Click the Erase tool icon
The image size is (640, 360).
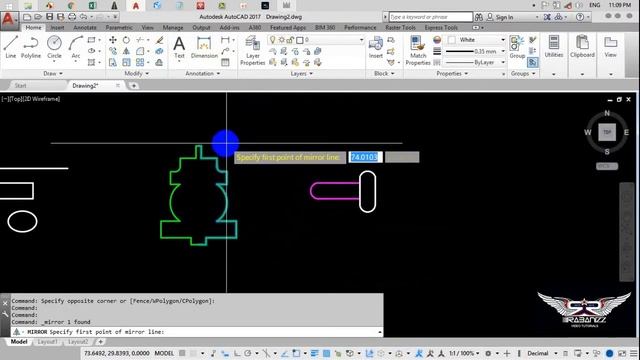click(x=160, y=40)
